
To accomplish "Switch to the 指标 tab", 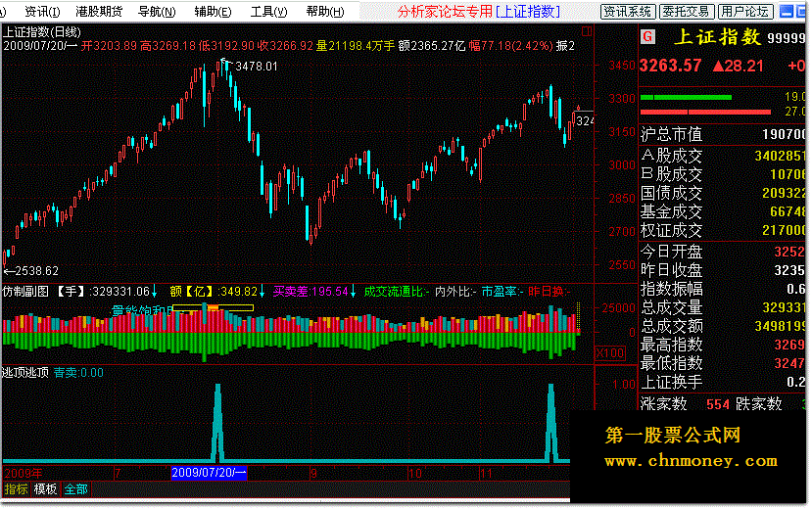I will 16,488.
